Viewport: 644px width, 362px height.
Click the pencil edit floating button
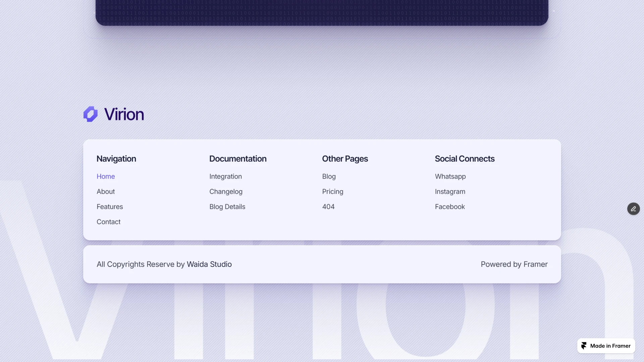(633, 209)
